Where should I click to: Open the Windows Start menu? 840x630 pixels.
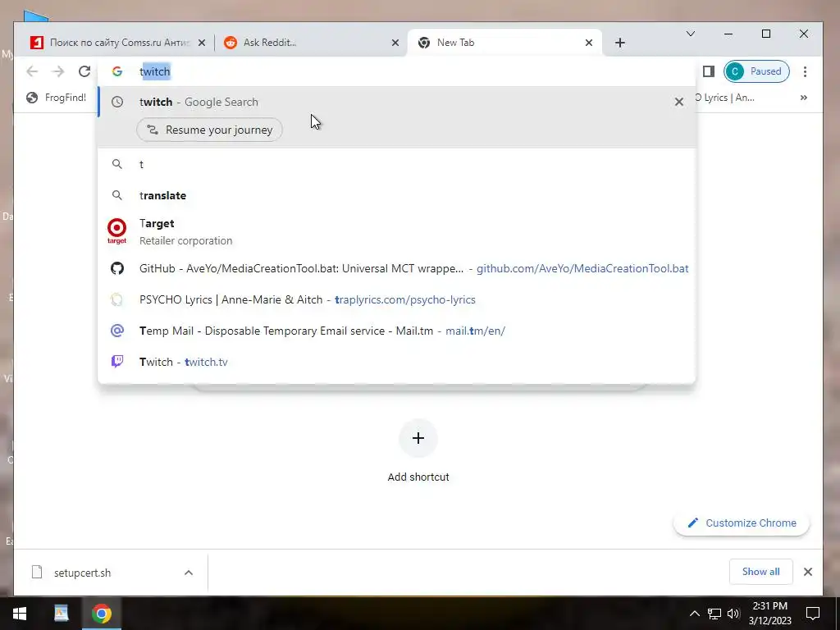point(20,614)
